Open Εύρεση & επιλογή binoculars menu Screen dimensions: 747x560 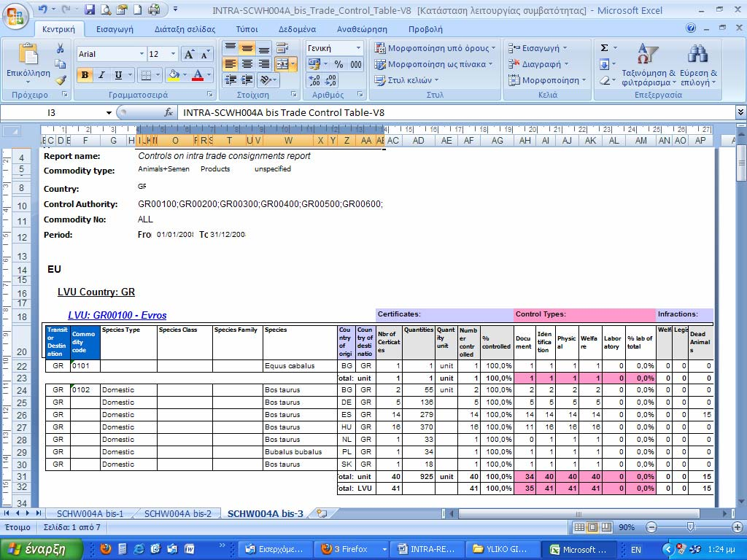point(698,64)
